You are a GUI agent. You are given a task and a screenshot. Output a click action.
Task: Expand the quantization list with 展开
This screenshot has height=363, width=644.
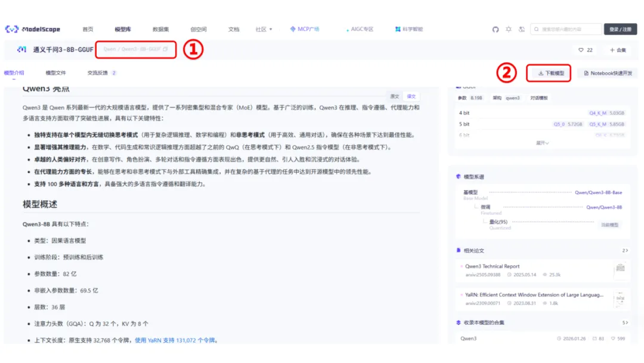(542, 143)
